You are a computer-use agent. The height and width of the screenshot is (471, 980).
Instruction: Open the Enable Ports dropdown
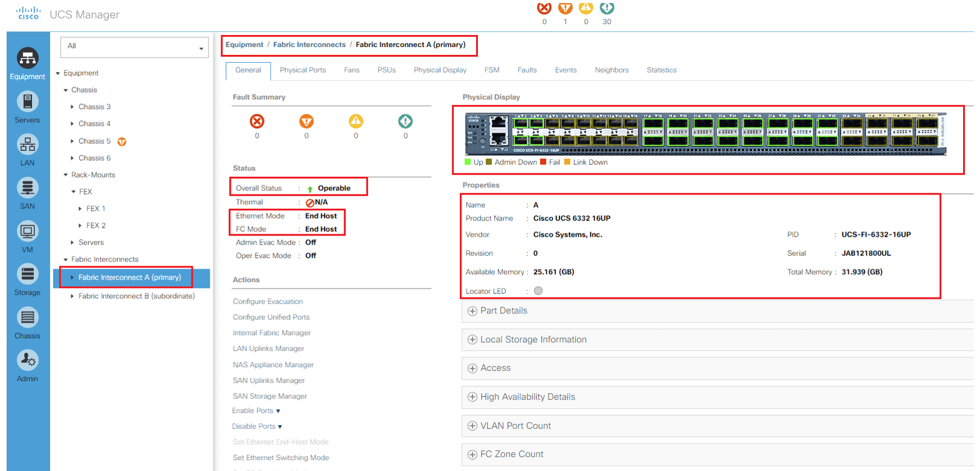coord(256,411)
